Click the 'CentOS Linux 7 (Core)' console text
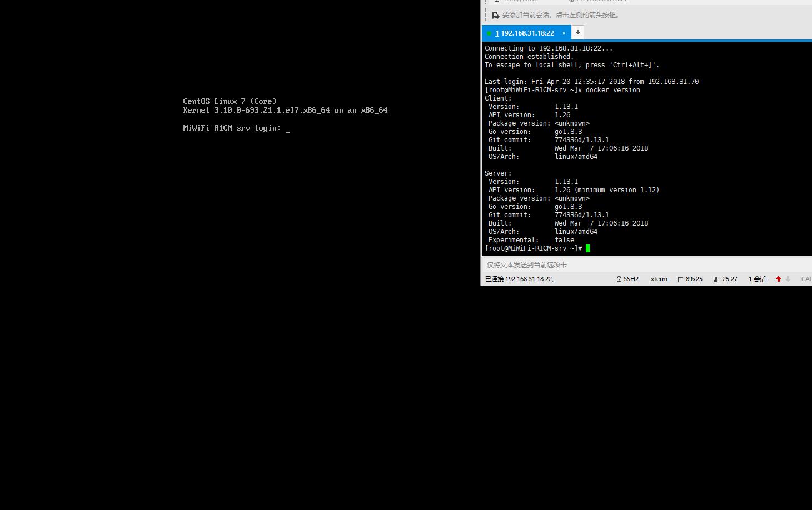The height and width of the screenshot is (510, 812). [x=230, y=101]
